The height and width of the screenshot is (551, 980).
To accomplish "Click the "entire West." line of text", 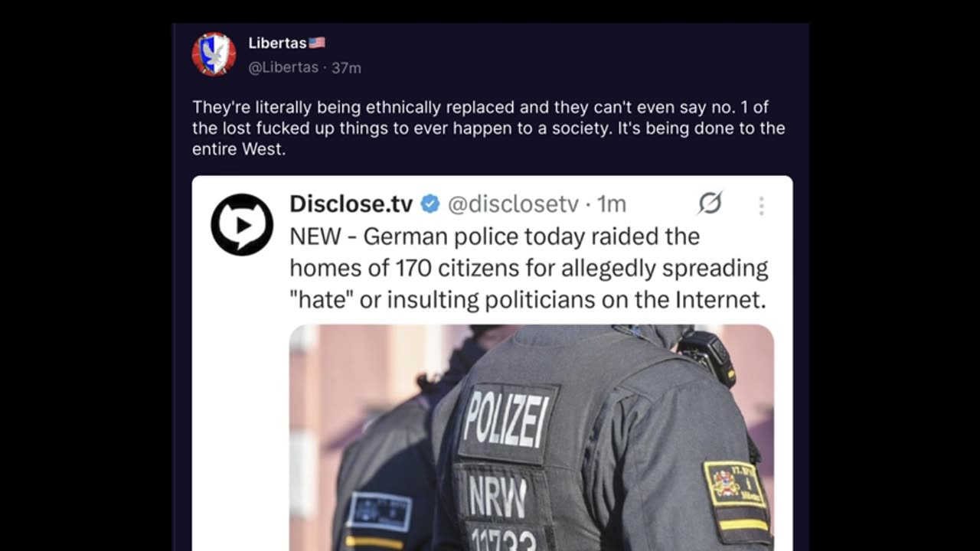I will point(238,149).
